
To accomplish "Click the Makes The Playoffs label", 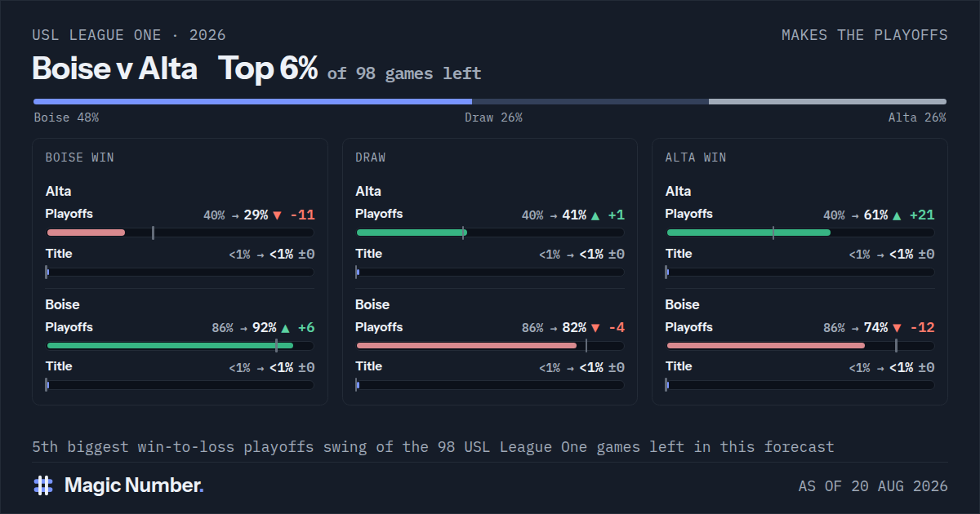I will [x=865, y=35].
